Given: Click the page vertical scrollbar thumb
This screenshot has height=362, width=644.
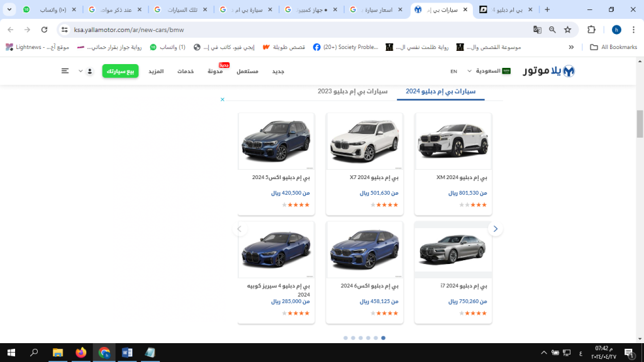Looking at the screenshot, I should click(x=640, y=124).
